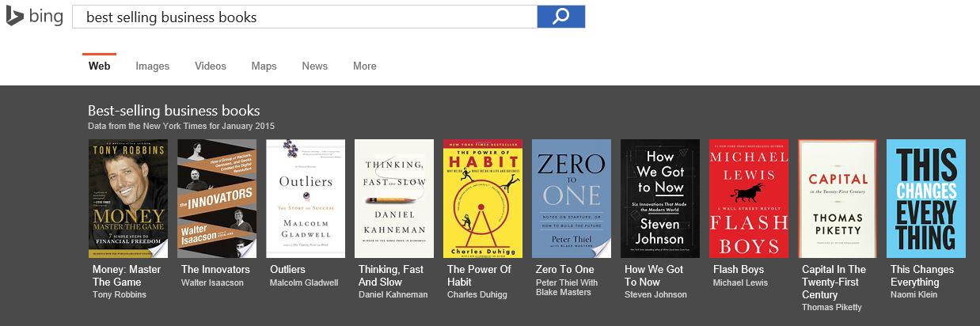
Task: Click the Web tab
Action: click(99, 66)
